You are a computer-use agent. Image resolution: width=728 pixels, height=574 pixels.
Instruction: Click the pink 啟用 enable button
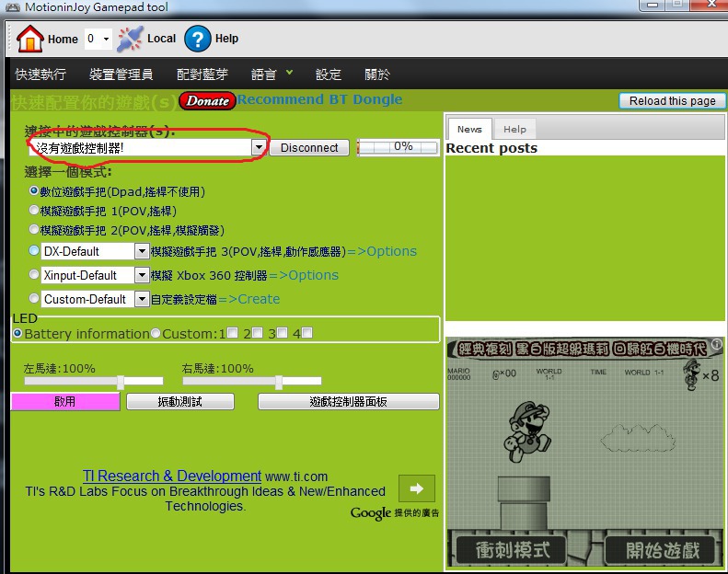65,401
